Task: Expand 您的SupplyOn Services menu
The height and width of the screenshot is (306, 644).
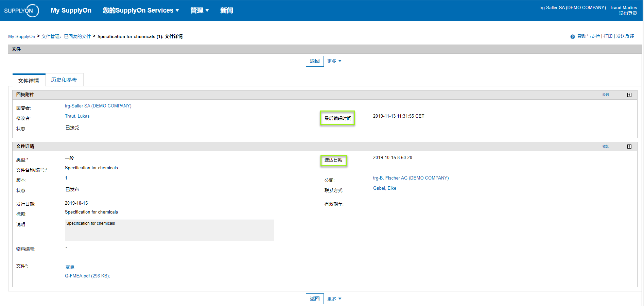Action: [x=141, y=11]
